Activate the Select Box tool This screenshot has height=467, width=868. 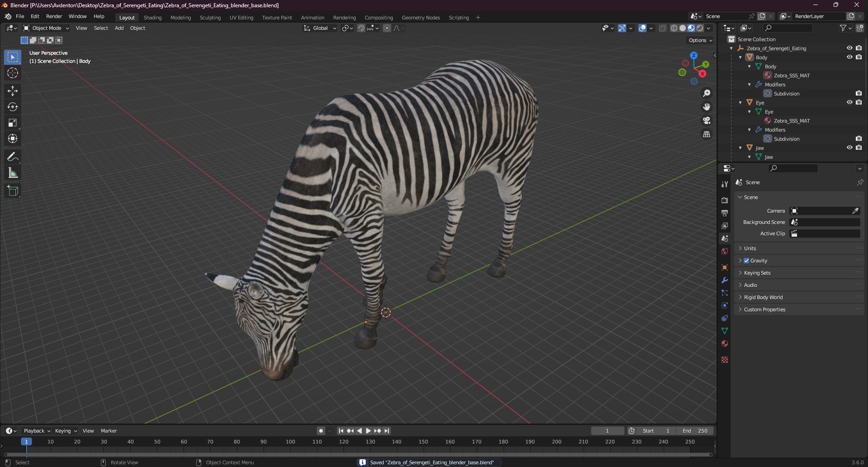pyautogui.click(x=13, y=57)
